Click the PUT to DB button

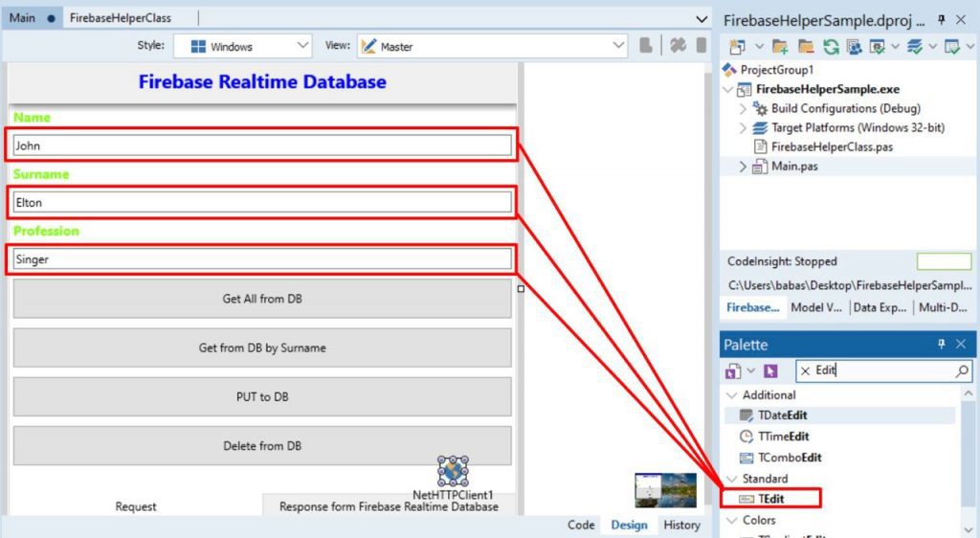(x=262, y=396)
